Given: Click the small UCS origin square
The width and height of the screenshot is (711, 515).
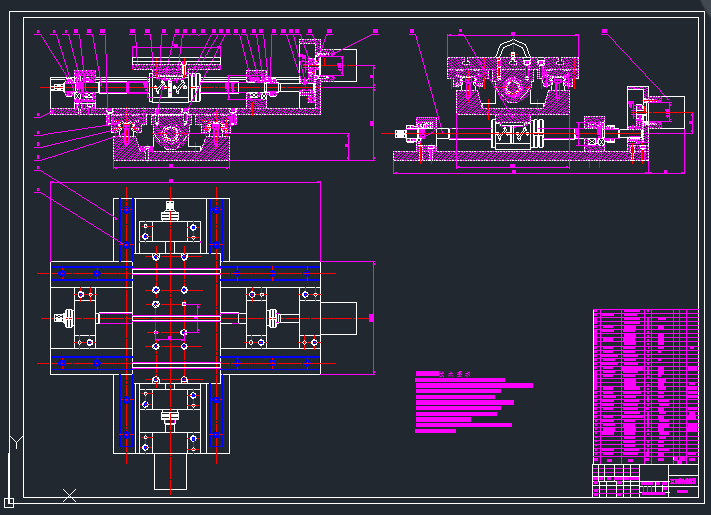Looking at the screenshot, I should pyautogui.click(x=9, y=502).
